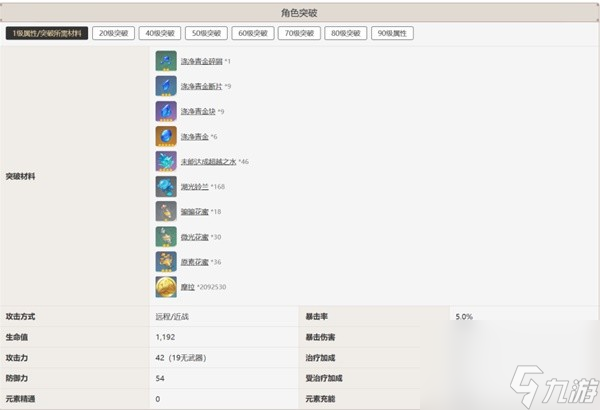Screen dimensions: 600x410
Task: Open the 湖光铃兰 link
Action: [195, 187]
